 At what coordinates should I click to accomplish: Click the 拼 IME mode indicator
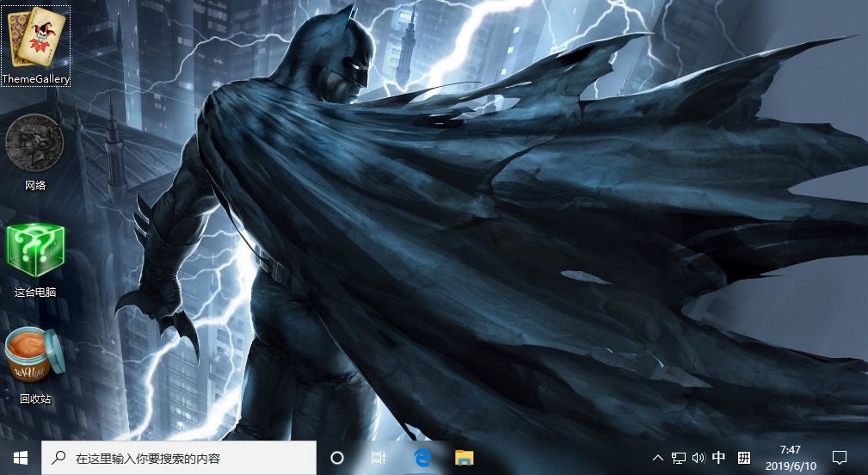pyautogui.click(x=744, y=457)
